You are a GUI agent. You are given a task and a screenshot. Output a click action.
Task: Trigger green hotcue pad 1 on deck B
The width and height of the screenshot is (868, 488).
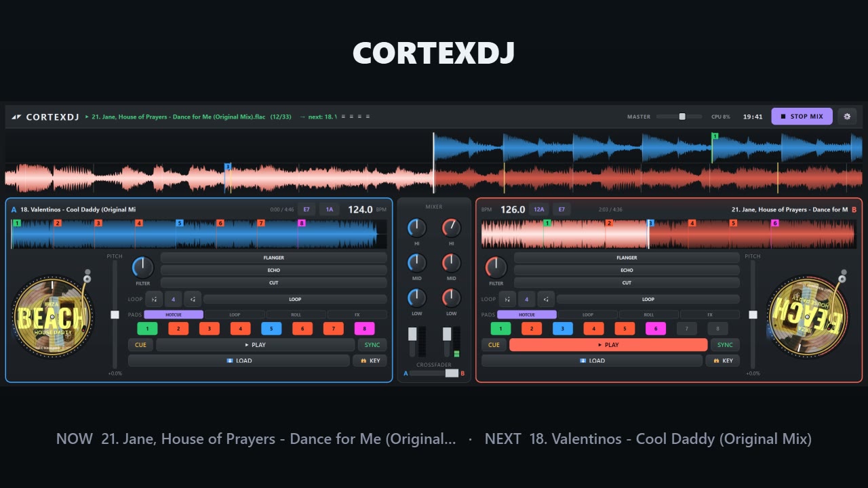[x=500, y=329]
